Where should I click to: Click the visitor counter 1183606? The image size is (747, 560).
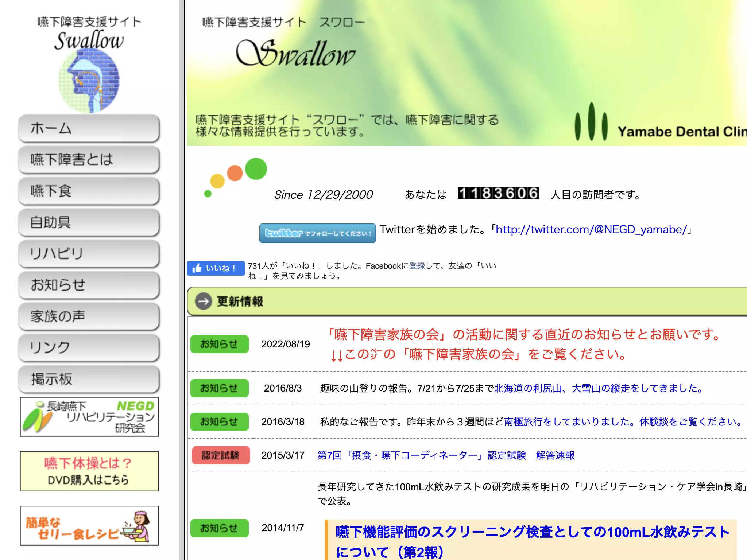pos(498,193)
